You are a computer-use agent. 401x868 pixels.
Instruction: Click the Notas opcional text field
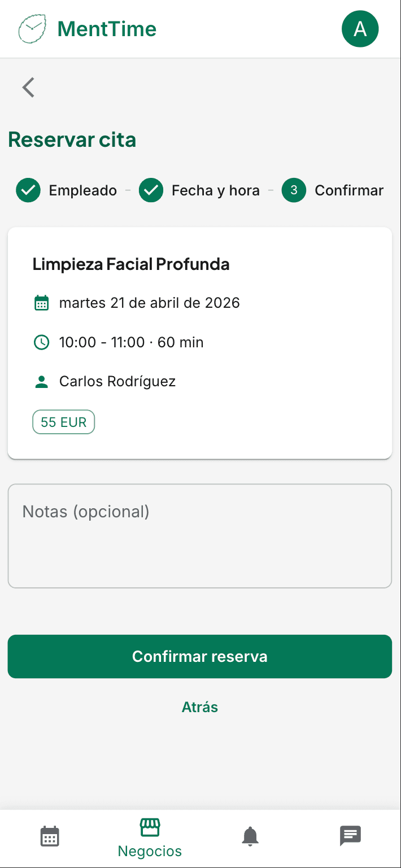199,535
